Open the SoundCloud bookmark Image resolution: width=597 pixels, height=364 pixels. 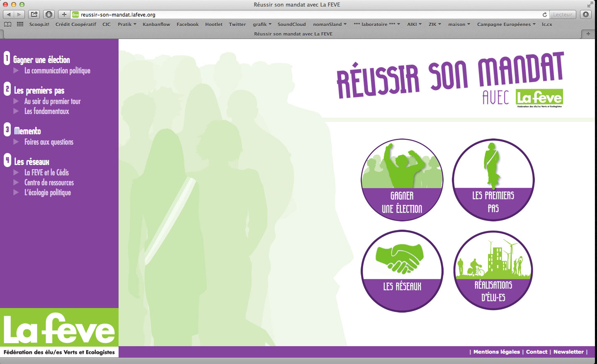[291, 24]
